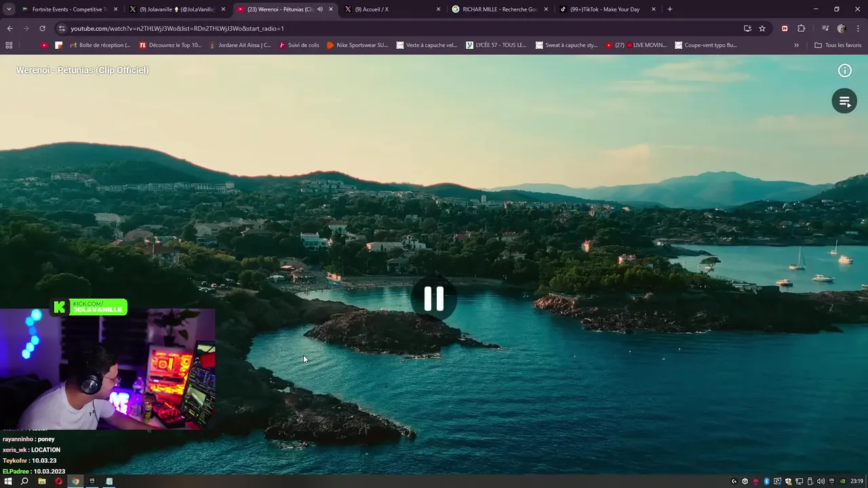Open the Découvrez le Top 10 bookmark
Viewport: 868px width, 488px height.
(170, 45)
